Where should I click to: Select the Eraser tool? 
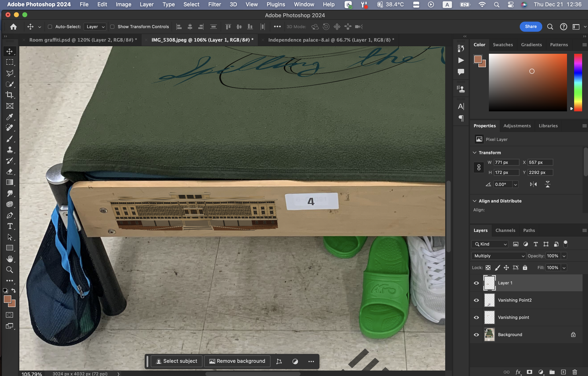pyautogui.click(x=9, y=171)
